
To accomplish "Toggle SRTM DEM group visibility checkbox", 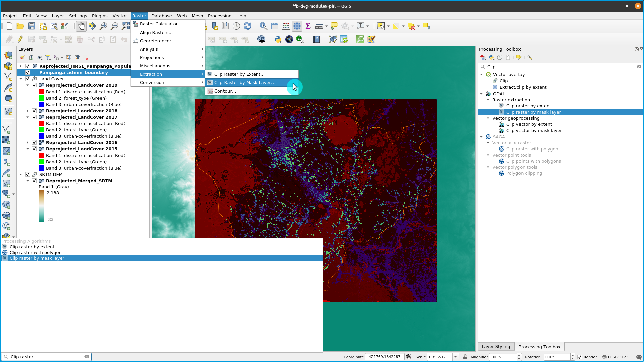I will pos(28,174).
